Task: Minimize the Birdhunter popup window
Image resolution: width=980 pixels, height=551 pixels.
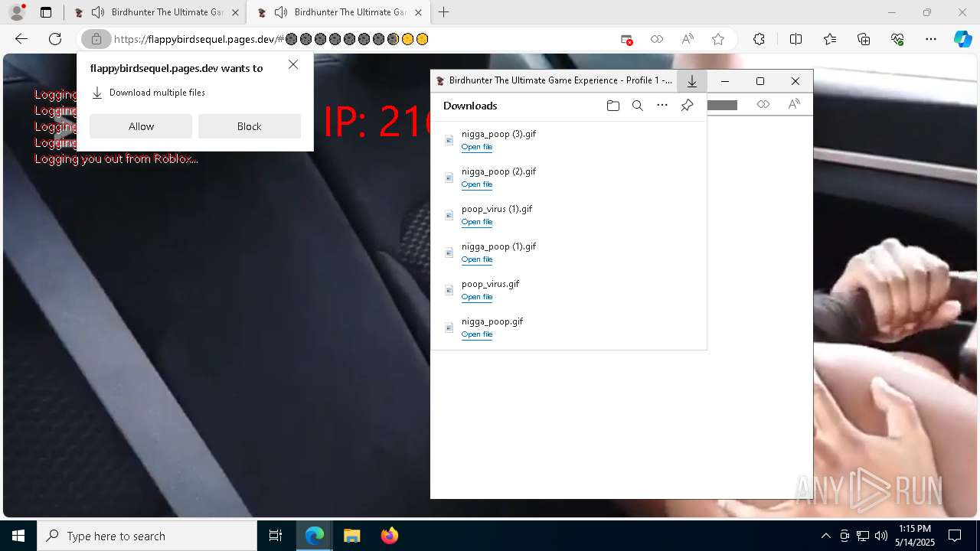Action: point(725,81)
